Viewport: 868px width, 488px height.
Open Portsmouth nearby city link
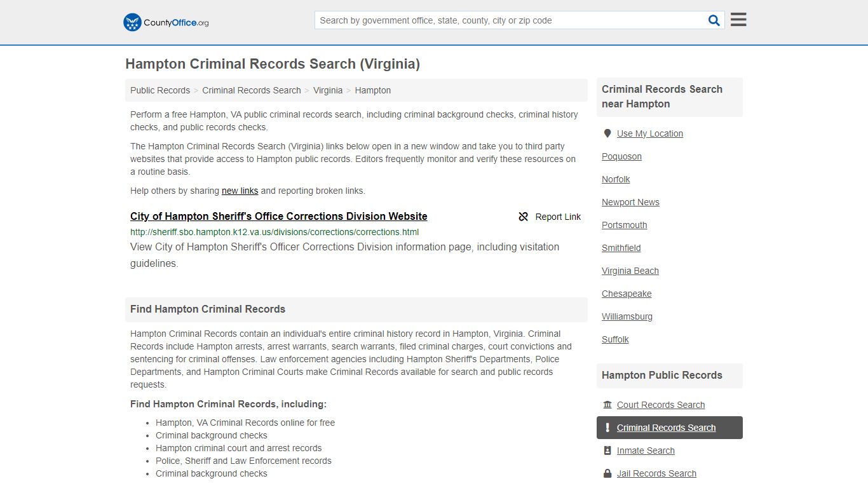[x=624, y=225]
